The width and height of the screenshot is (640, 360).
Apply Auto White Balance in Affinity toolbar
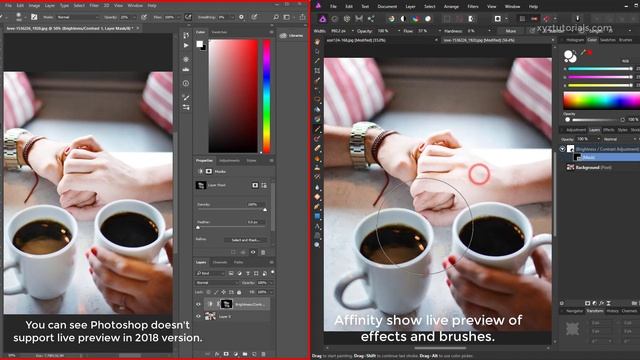click(428, 19)
